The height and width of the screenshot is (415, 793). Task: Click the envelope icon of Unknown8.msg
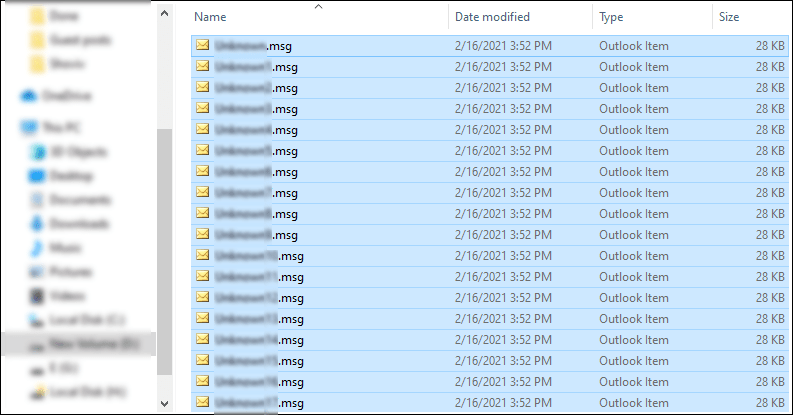[x=203, y=213]
